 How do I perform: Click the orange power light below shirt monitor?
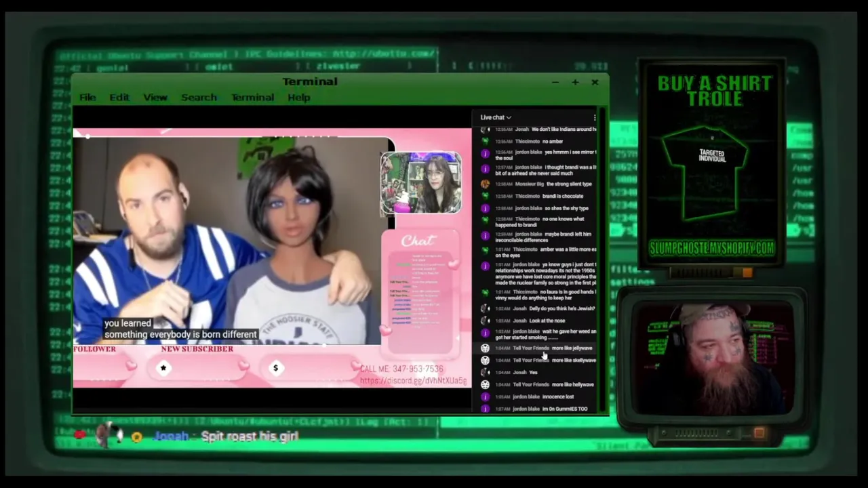747,272
